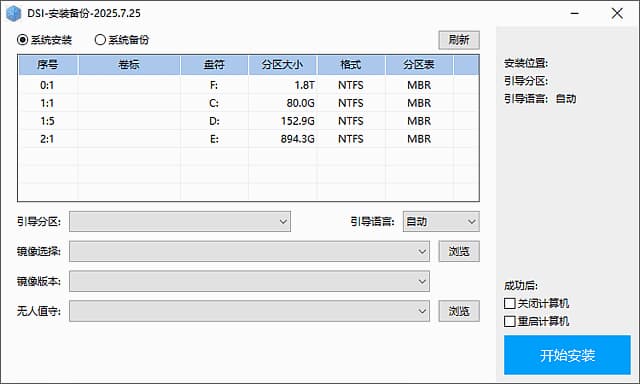The height and width of the screenshot is (384, 640).
Task: Select partition row 0:1
Action: (249, 85)
